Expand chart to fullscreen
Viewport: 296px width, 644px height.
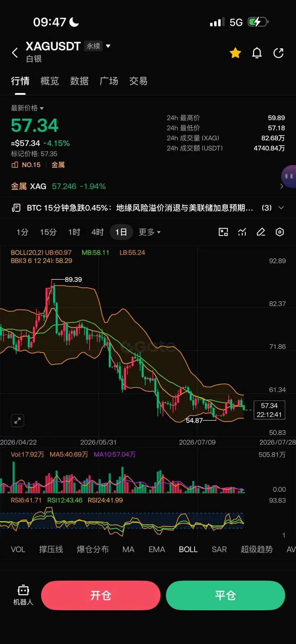18,421
